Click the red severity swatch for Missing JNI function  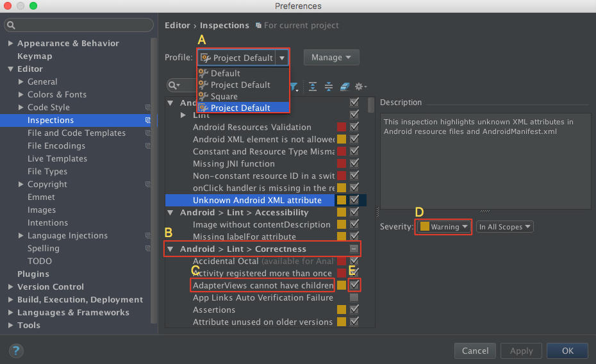pos(342,164)
